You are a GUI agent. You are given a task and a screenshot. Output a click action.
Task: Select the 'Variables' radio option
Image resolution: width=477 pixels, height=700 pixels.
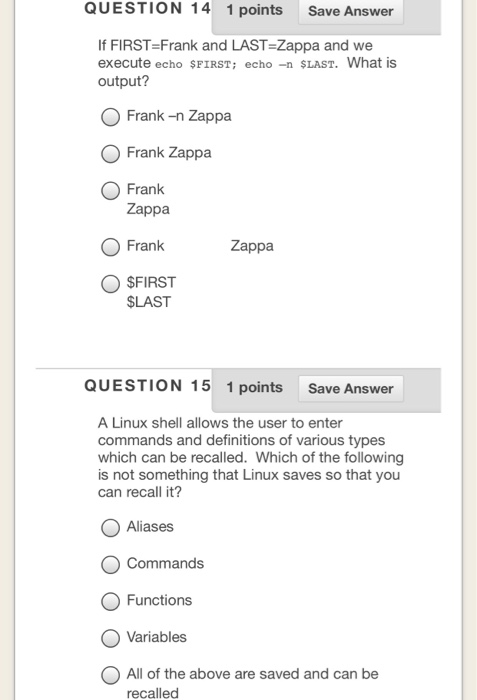click(x=110, y=638)
